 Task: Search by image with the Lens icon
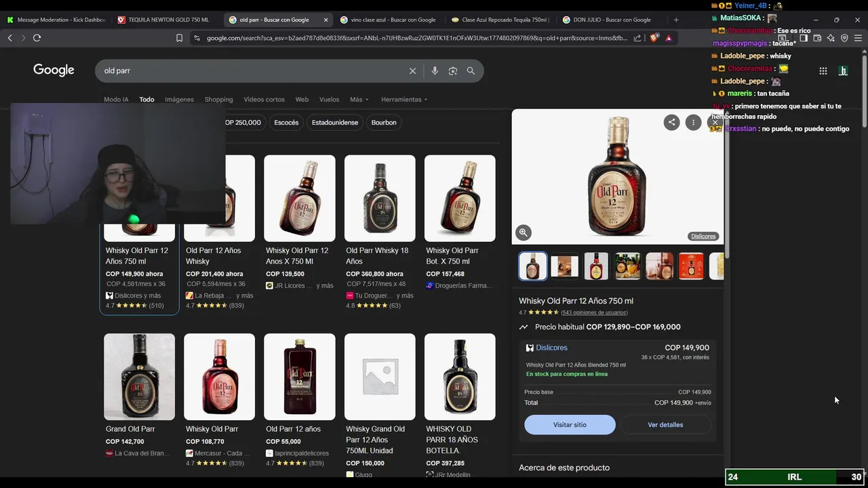pyautogui.click(x=453, y=70)
